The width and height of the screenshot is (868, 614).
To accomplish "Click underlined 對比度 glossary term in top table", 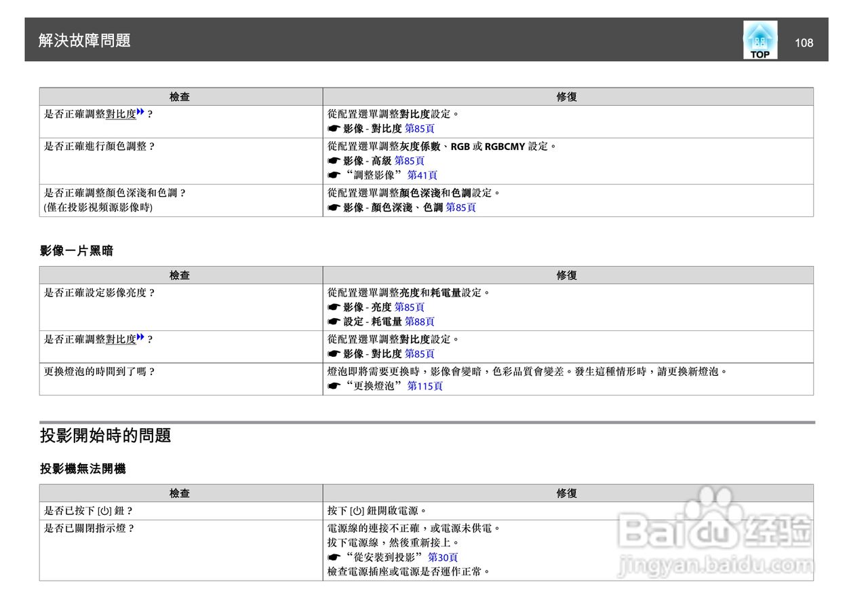I will (121, 114).
